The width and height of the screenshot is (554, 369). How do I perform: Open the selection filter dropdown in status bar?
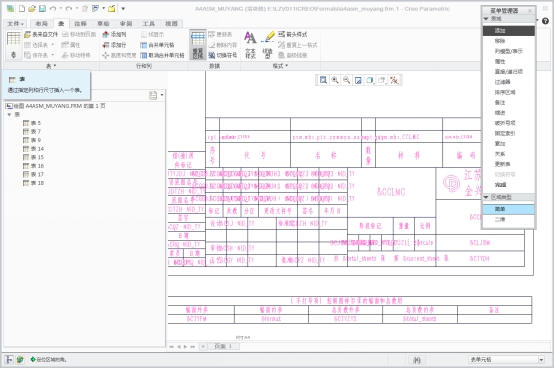pos(541,360)
